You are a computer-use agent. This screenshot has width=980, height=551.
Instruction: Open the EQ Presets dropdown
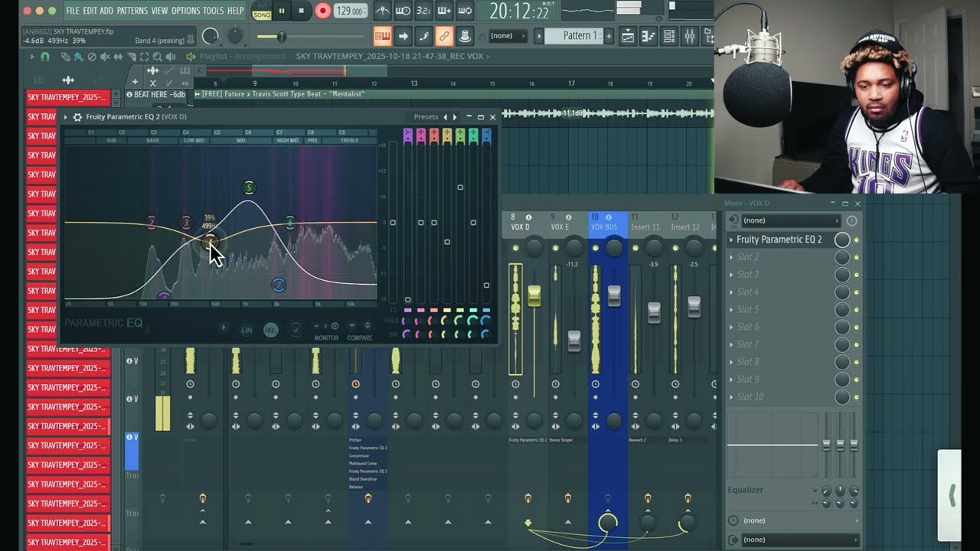coord(426,117)
